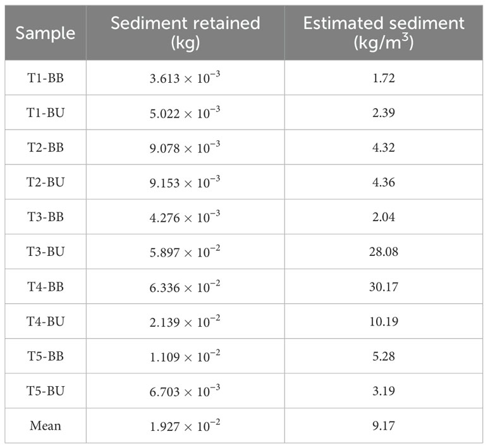Screen dimensions: 488x448
Task: Click the T4-BU row label
Action: [45, 321]
